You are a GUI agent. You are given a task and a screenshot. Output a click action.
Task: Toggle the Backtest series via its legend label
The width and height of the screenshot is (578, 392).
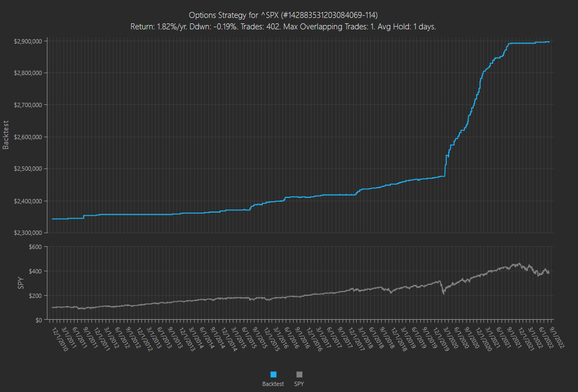(x=273, y=384)
